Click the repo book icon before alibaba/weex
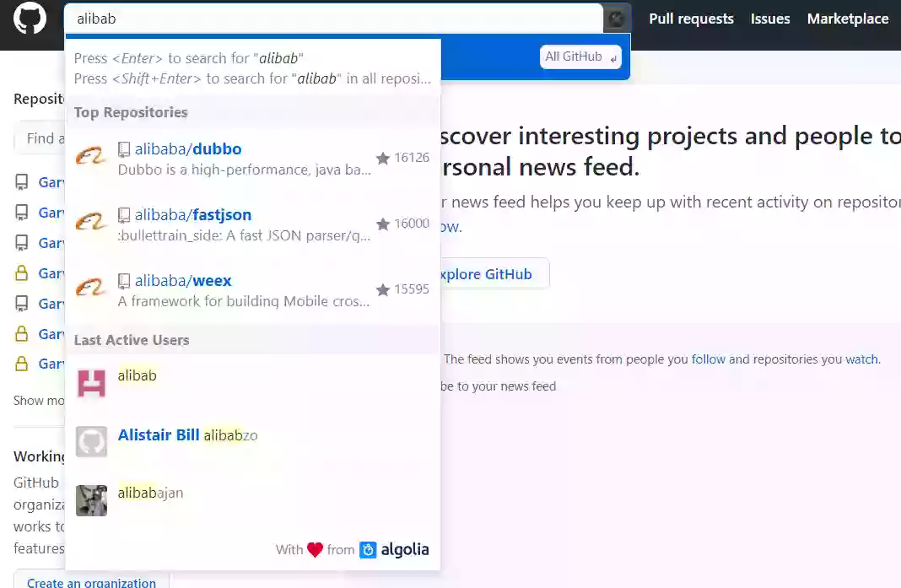Screen dimensions: 901x588 click(123, 281)
